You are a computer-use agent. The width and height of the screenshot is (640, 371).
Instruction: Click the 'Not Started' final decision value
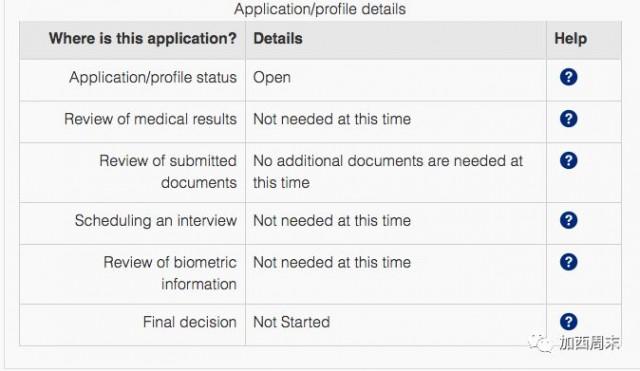[291, 322]
